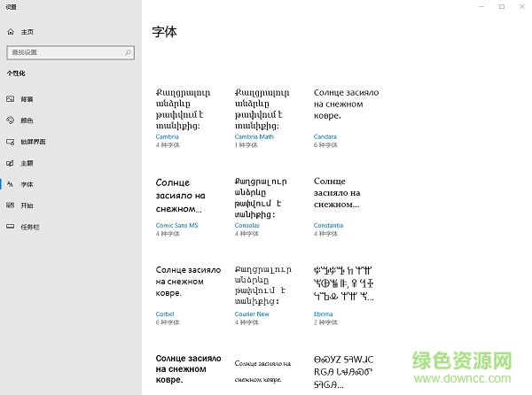
Task: Click the Background picture icon
Action: pos(11,99)
